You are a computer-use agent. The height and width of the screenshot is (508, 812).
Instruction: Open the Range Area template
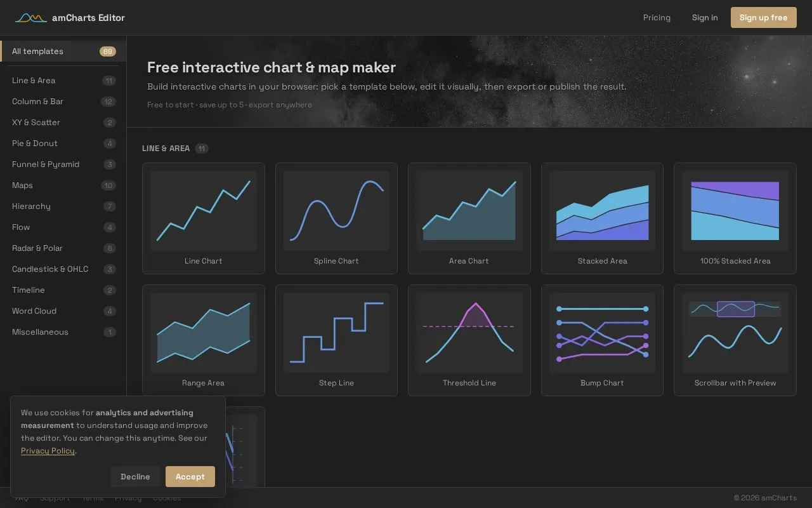tap(204, 340)
